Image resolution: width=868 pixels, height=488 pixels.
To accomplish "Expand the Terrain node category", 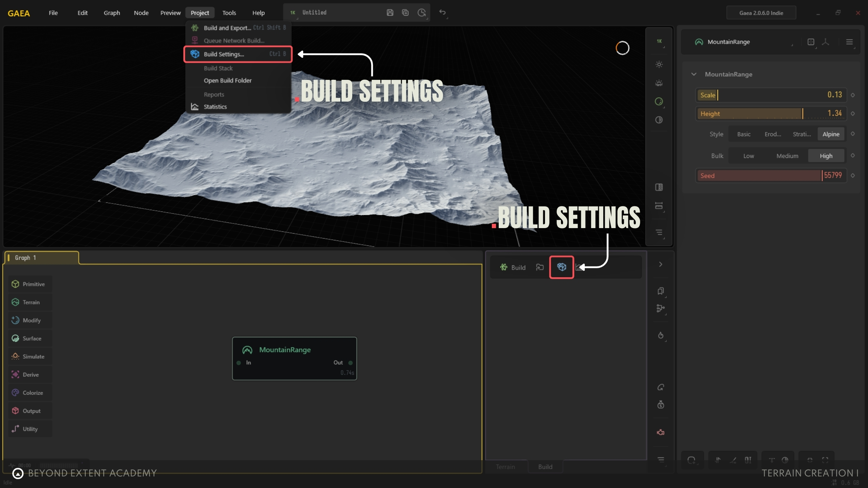I will click(30, 302).
